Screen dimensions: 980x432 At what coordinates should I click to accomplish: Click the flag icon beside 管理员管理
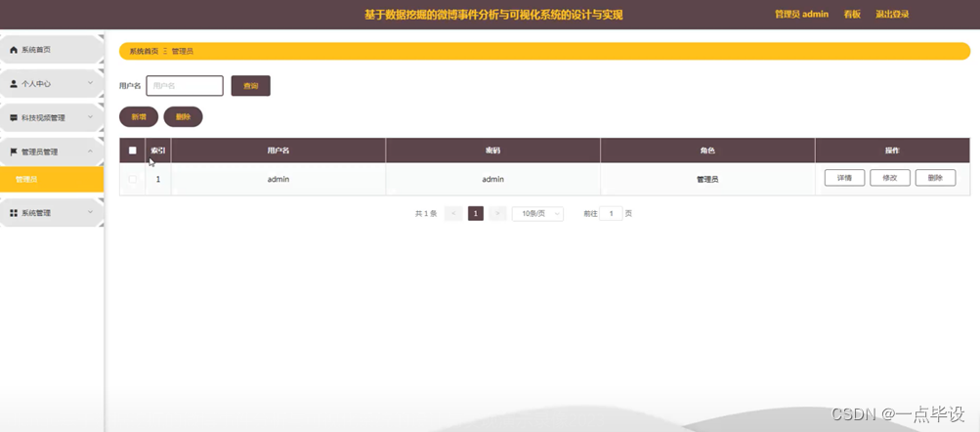tap(14, 151)
